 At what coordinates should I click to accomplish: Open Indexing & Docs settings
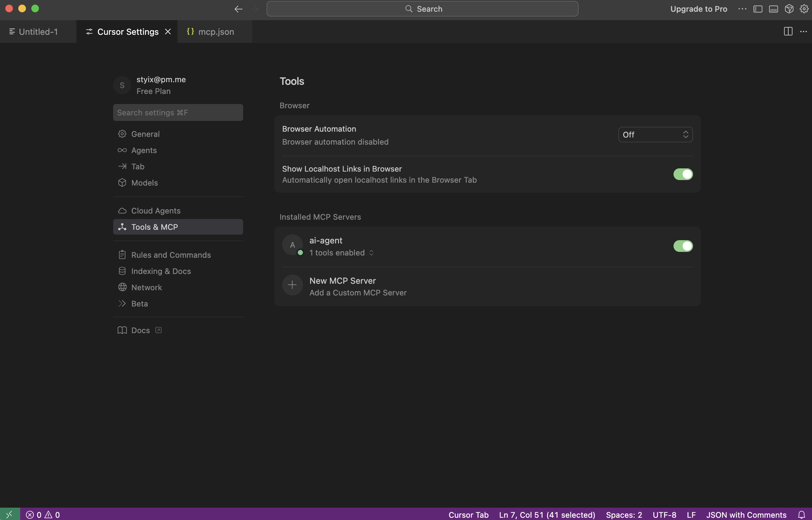(178, 271)
